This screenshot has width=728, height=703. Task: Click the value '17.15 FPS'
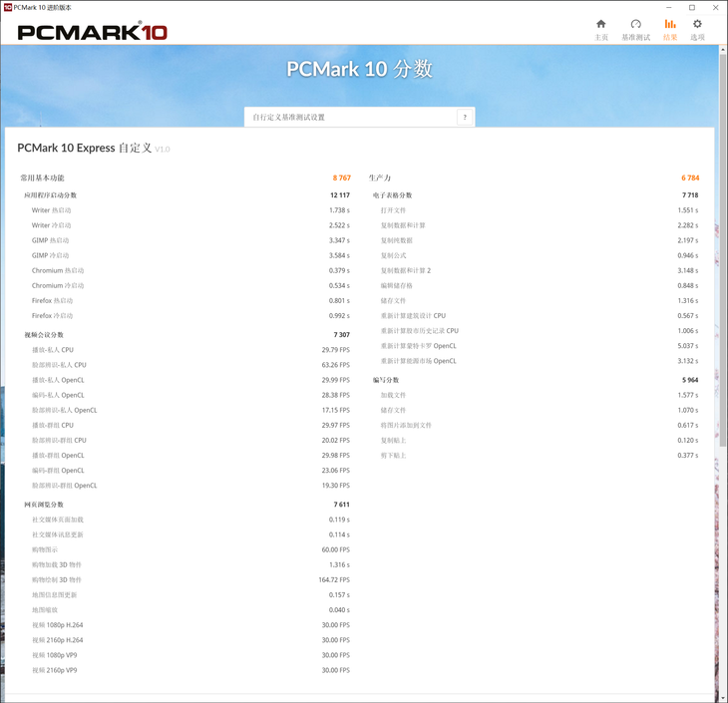coord(336,410)
